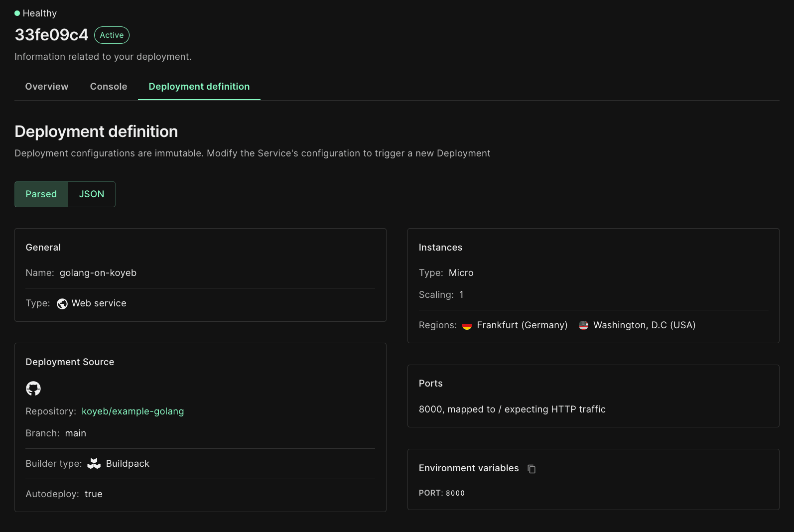Click the Germany flag icon
Screen dimensions: 794x532
[467, 326]
